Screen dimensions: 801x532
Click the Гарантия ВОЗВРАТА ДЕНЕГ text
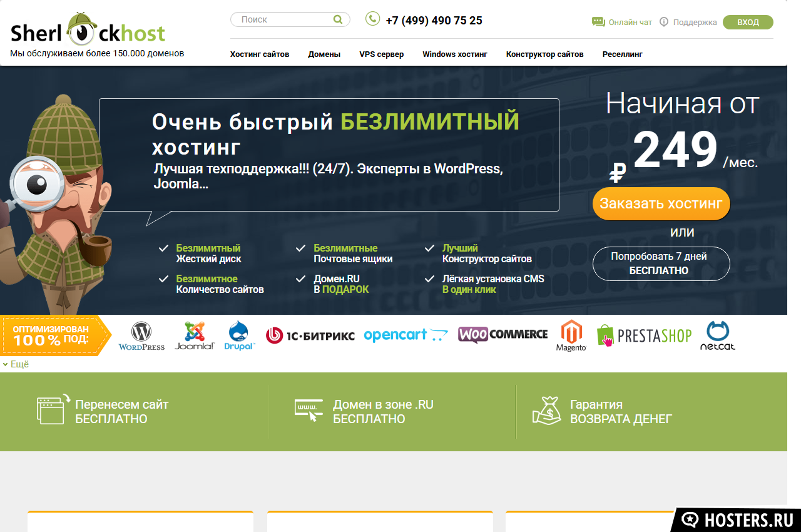(x=621, y=412)
